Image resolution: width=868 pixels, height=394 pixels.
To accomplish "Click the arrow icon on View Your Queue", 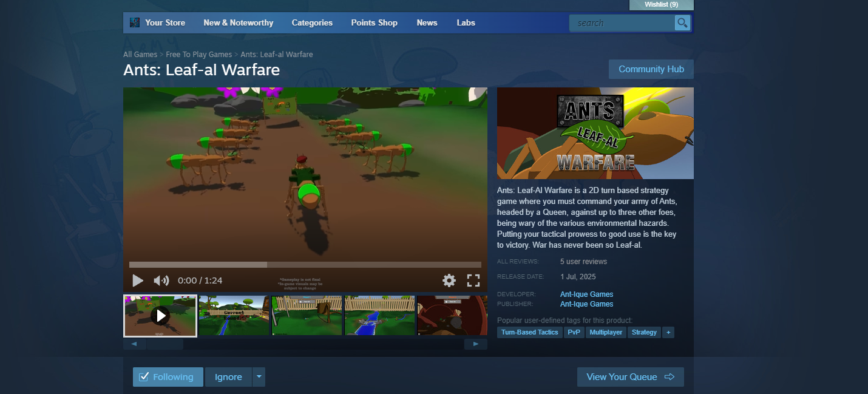I will (670, 377).
